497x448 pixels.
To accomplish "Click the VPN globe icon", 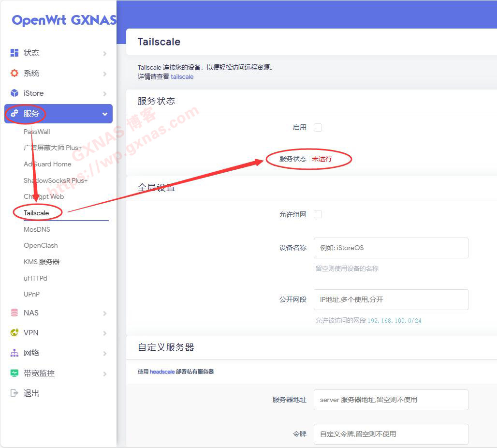I will point(15,332).
